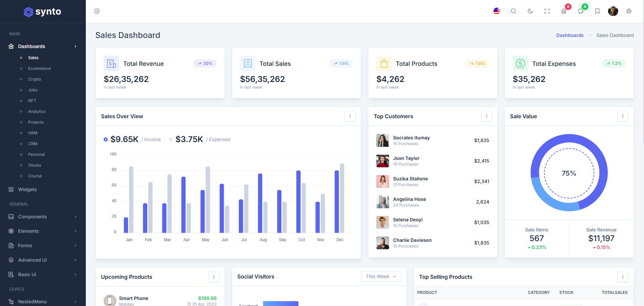This screenshot has height=306, width=644.
Task: Collapse the Dashboards menu chevron
Action: [75, 46]
